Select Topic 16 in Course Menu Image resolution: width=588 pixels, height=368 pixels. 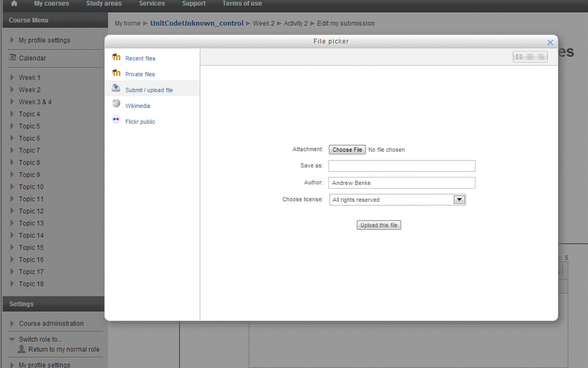pos(31,260)
